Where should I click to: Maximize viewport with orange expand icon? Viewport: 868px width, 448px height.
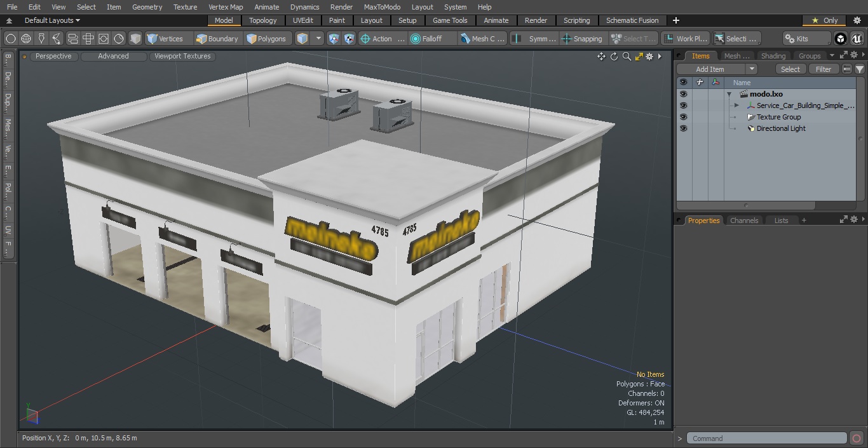tap(639, 57)
